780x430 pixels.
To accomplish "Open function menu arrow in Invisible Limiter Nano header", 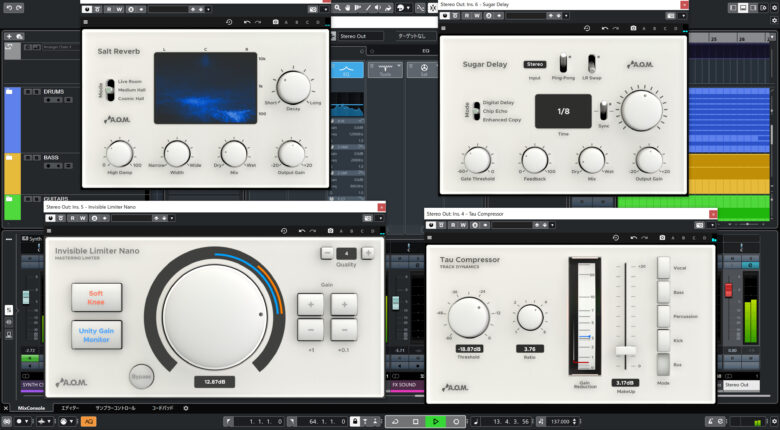I will (381, 218).
